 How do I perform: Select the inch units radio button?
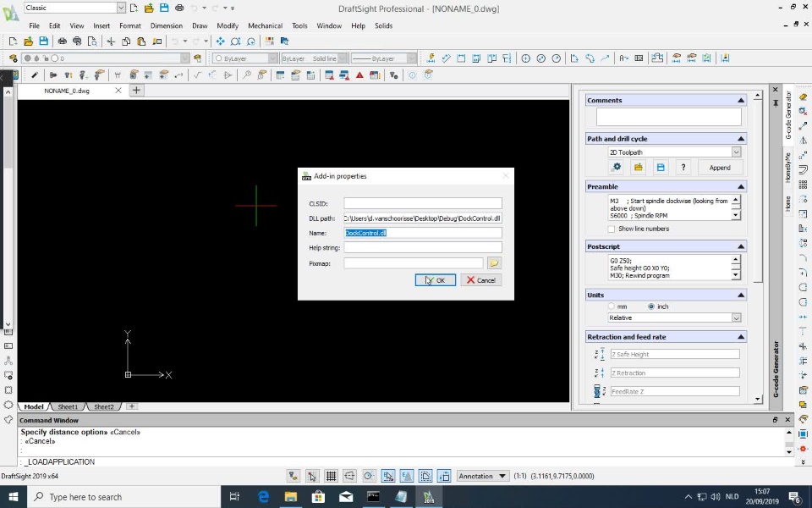[650, 306]
